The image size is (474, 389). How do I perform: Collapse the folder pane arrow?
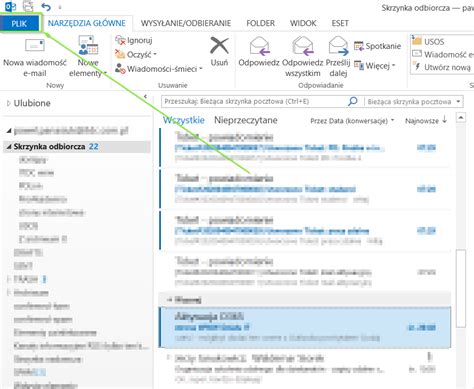pos(145,97)
